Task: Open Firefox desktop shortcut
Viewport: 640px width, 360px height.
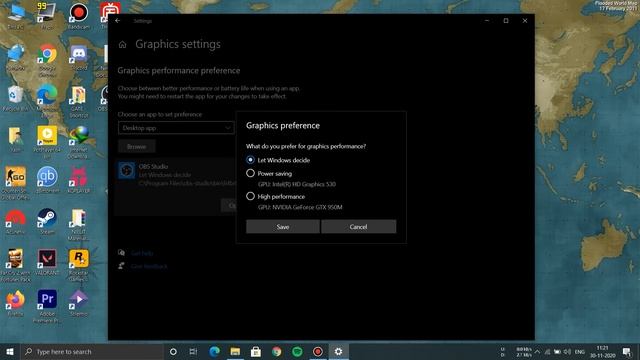Action: [x=15, y=303]
